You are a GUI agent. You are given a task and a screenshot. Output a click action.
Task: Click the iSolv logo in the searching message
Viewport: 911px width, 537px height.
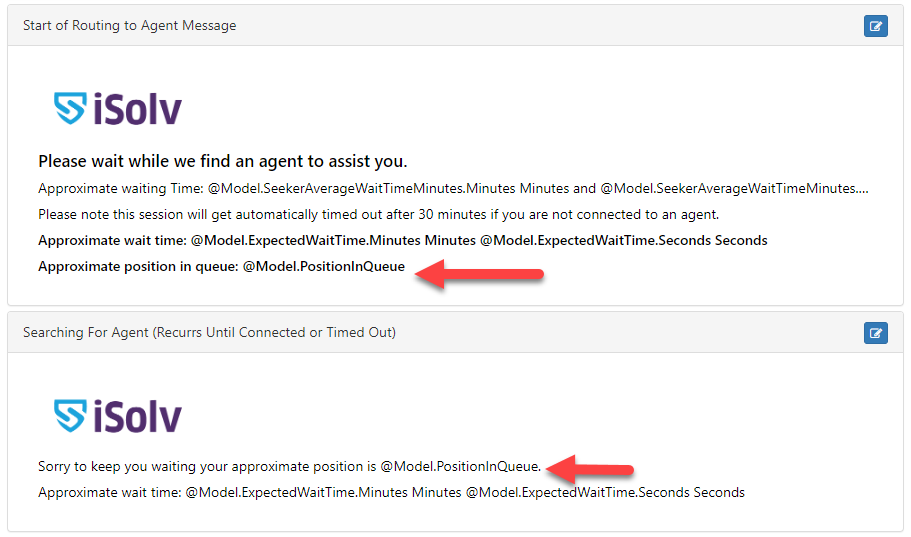[117, 416]
